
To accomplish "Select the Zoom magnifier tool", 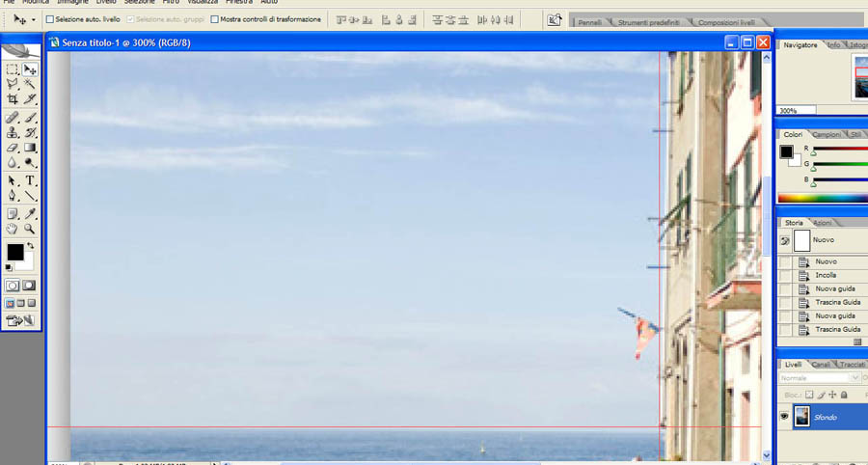I will coord(30,229).
